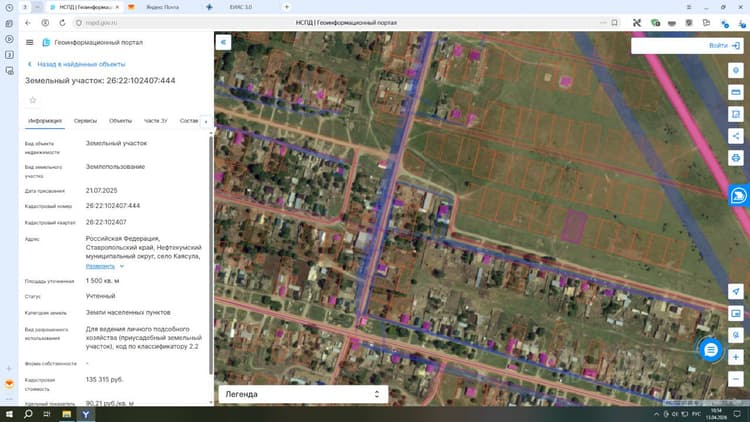Switch to the Сервисы tab
Screen dimensions: 750x422
(x=85, y=121)
